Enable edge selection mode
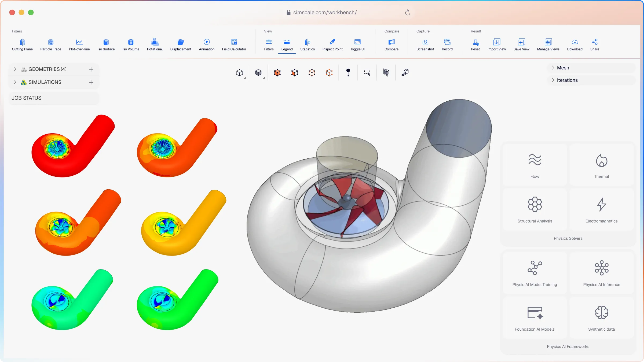This screenshot has width=644, height=362. click(312, 73)
